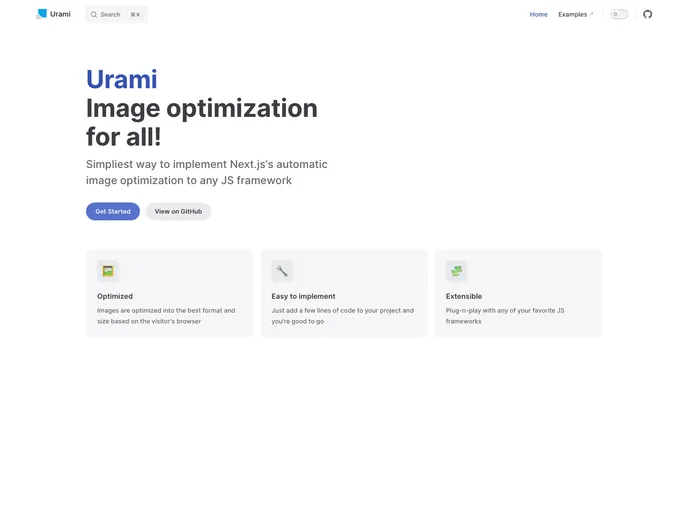Click the blue Urami hero heading
Viewport: 688px width, 512px height.
122,79
